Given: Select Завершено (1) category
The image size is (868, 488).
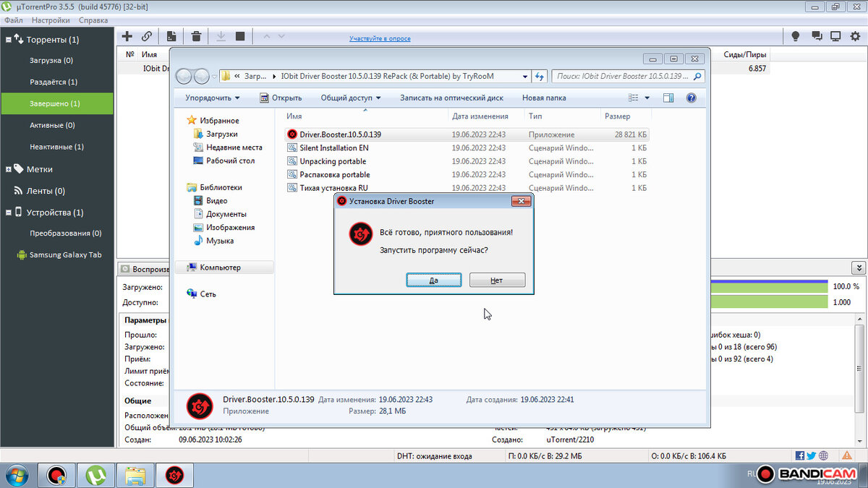Looking at the screenshot, I should 56,103.
